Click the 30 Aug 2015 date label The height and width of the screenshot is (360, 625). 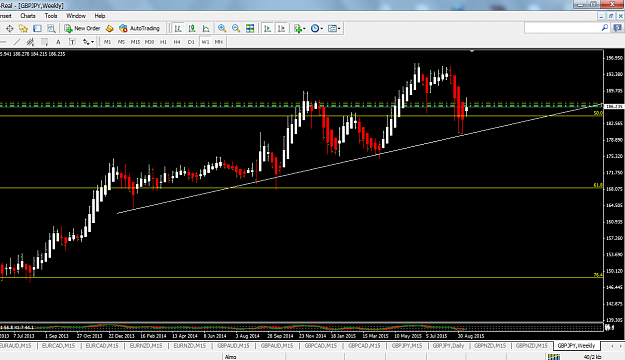click(x=471, y=336)
